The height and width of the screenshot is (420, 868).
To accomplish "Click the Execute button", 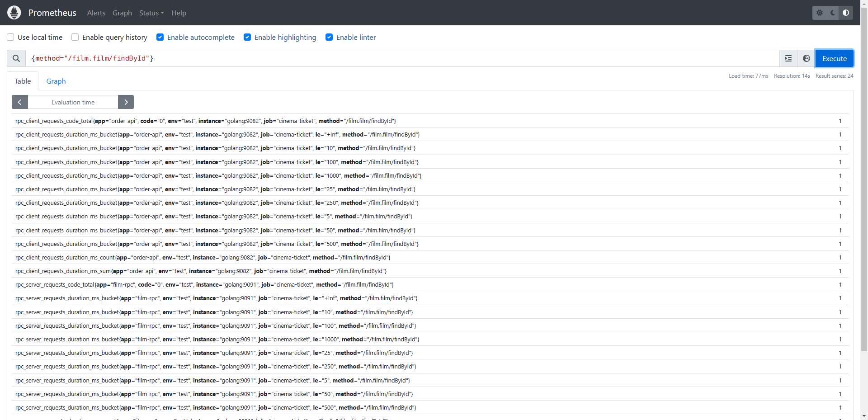I will (834, 58).
